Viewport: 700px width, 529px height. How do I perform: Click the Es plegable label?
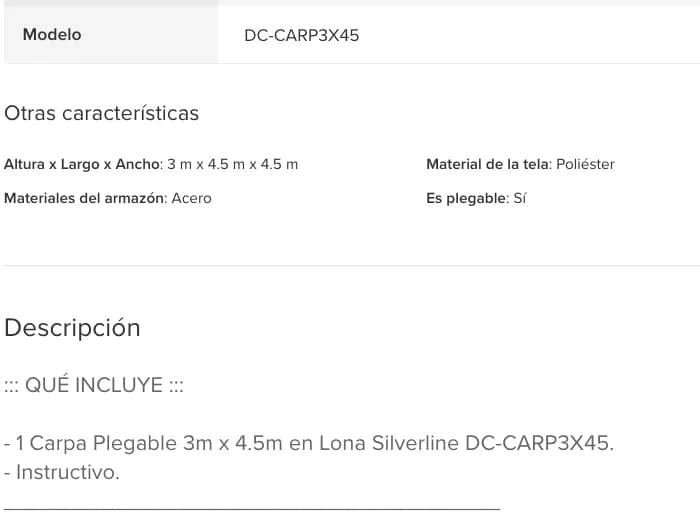point(467,198)
